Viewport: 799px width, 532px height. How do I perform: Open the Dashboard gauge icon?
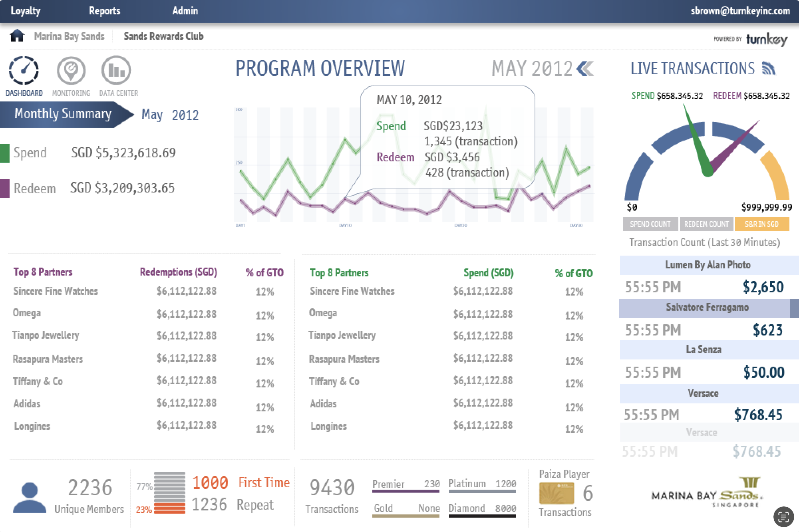24,71
